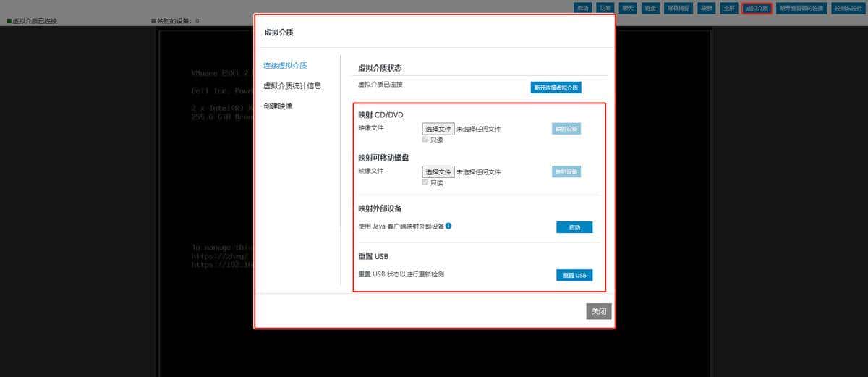Click 功率 in the top toolbar
Viewport: 868px width, 377px height.
605,9
